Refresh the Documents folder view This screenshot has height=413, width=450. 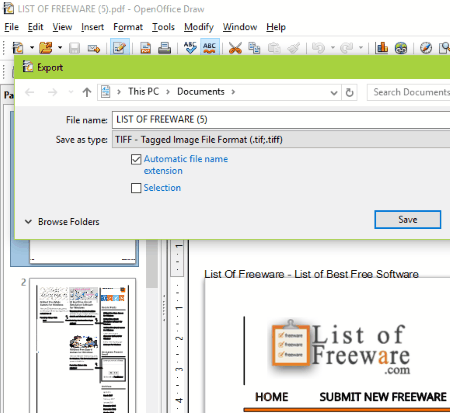pyautogui.click(x=349, y=92)
